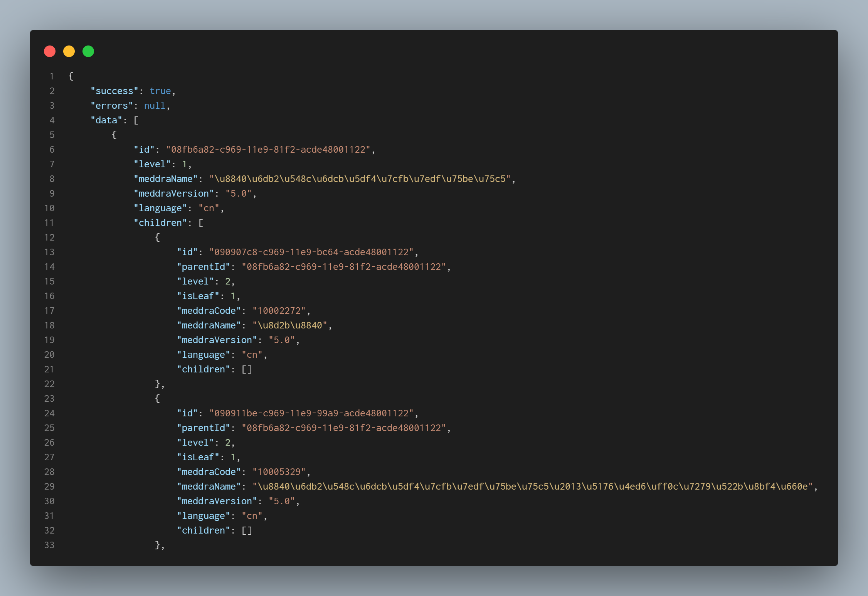Click the "success" key on line 2
868x596 pixels.
tap(114, 91)
